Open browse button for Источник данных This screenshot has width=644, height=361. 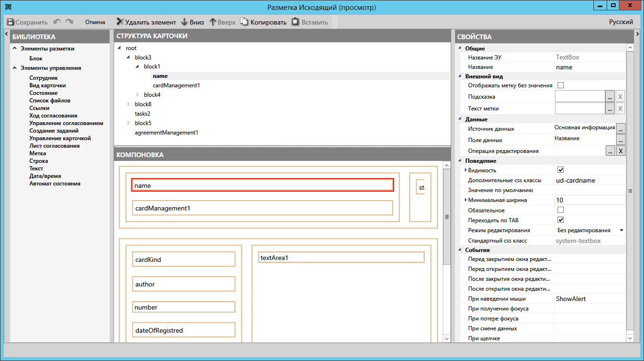tap(621, 128)
